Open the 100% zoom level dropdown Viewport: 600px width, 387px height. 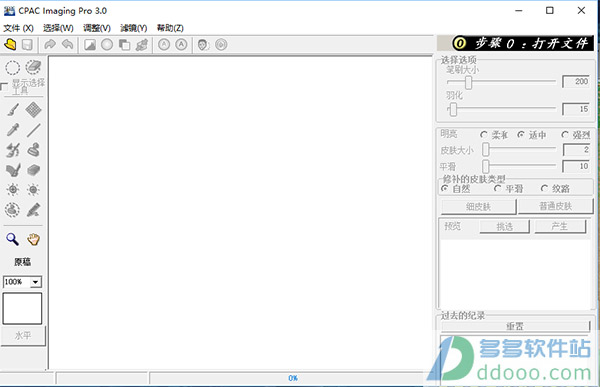tap(35, 282)
